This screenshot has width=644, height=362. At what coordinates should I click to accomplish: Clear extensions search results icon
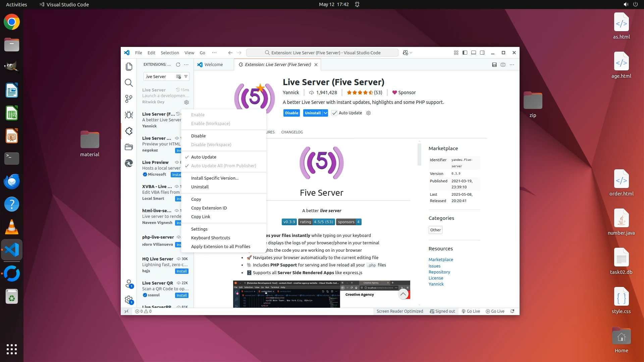point(178,76)
